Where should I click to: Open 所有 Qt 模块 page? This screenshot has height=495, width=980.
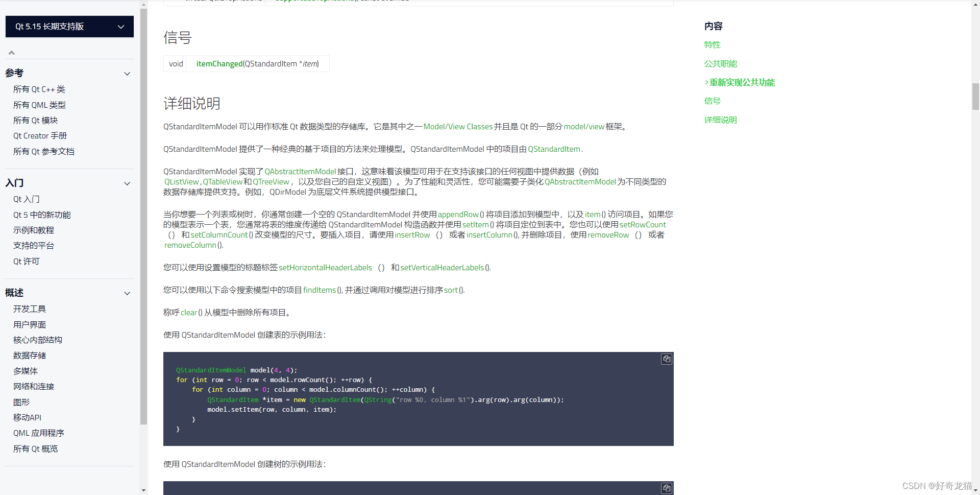point(35,120)
